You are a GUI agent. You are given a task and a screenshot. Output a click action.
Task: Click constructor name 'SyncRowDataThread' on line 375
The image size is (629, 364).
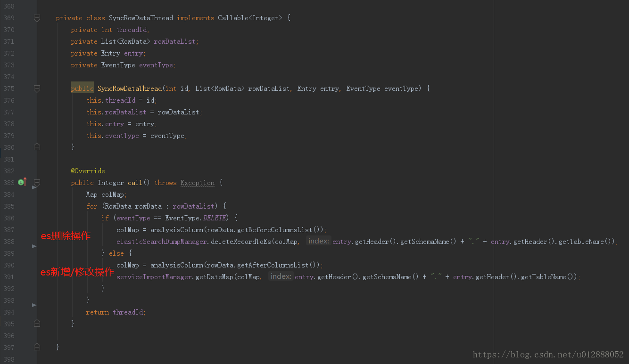tap(130, 89)
